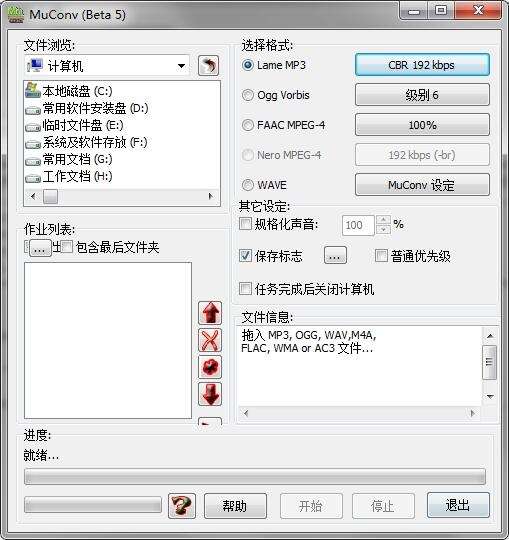Open 工作文档 (H:) drive
509x540 pixels.
[69, 176]
